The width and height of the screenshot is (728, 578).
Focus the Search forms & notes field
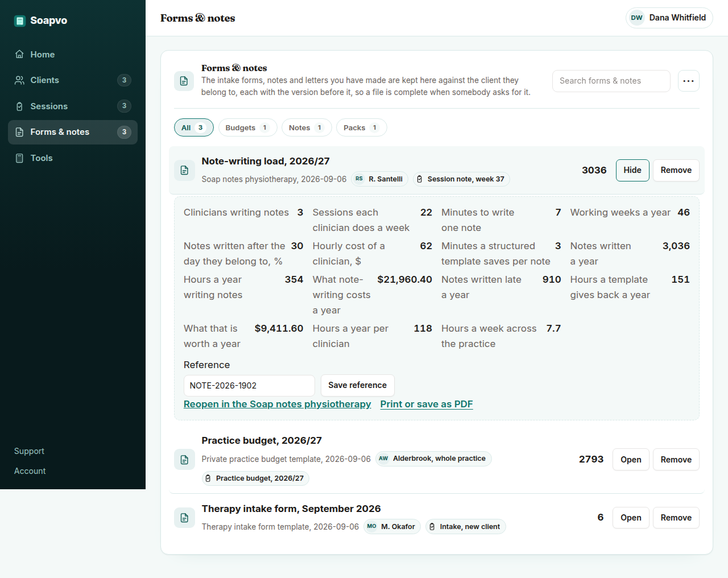point(611,81)
